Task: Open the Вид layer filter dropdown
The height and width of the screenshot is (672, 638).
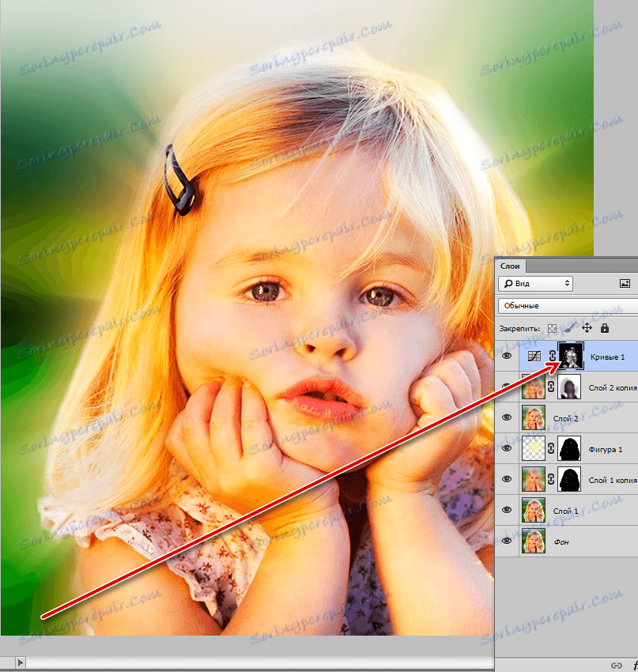Action: tap(535, 284)
